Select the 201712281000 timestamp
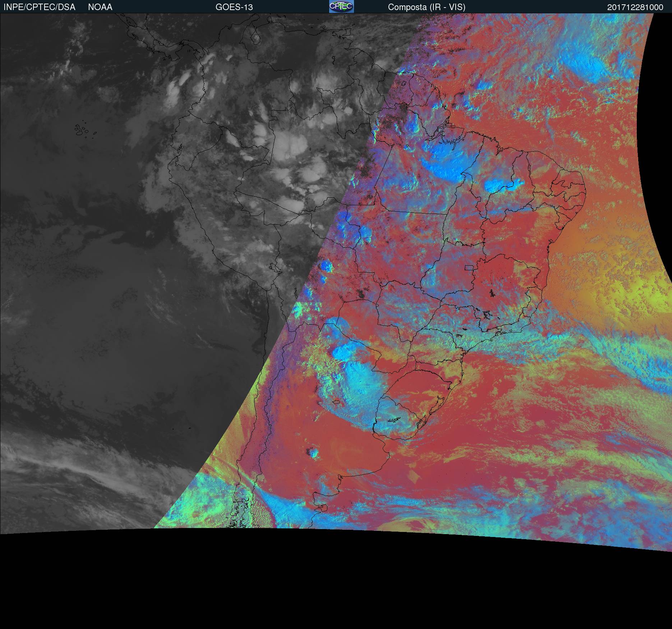Viewport: 672px width, 629px height. [635, 7]
